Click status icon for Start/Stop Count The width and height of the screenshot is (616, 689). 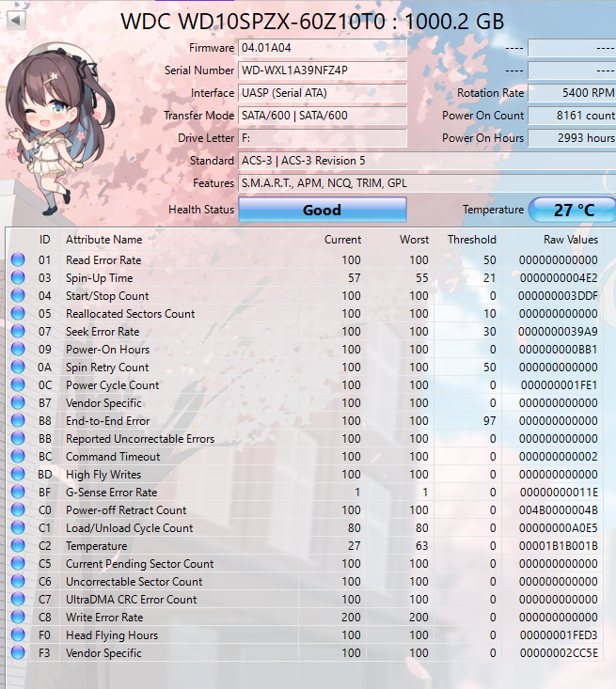pyautogui.click(x=18, y=295)
